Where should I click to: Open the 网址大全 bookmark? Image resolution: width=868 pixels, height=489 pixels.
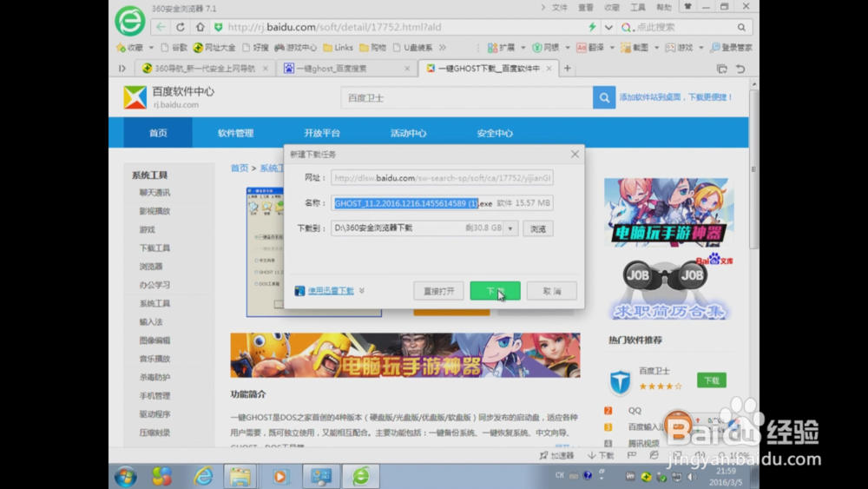[214, 48]
